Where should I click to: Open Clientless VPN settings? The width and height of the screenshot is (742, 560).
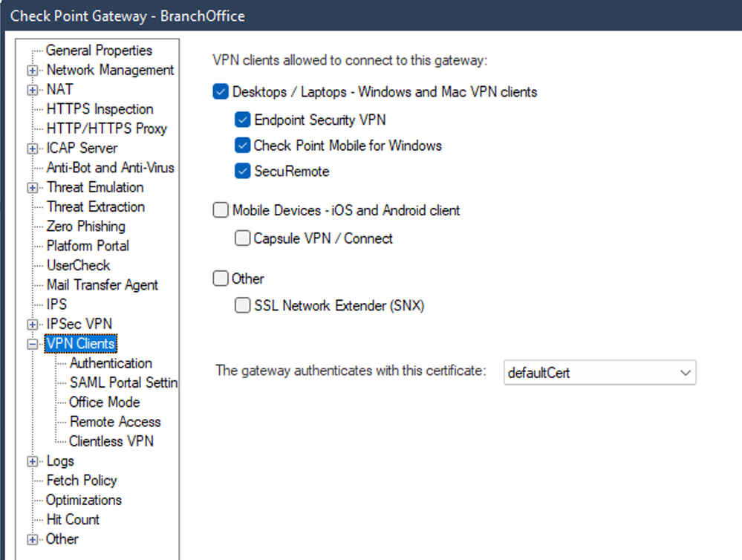111,441
